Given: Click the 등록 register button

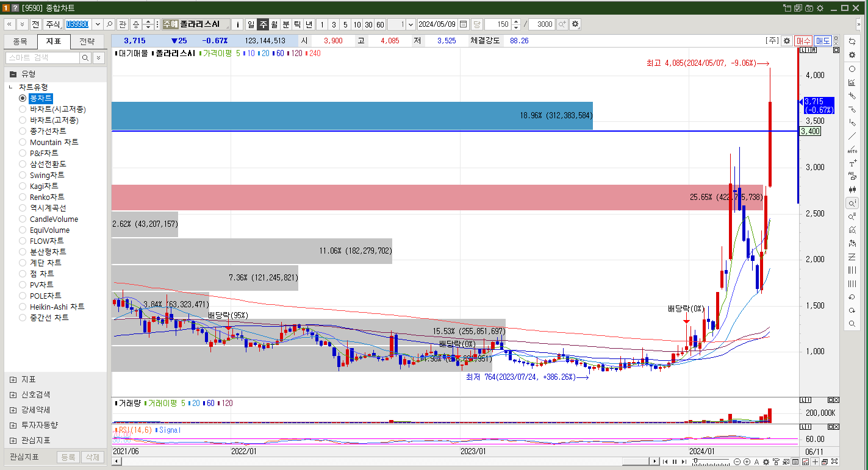Looking at the screenshot, I should 68,457.
